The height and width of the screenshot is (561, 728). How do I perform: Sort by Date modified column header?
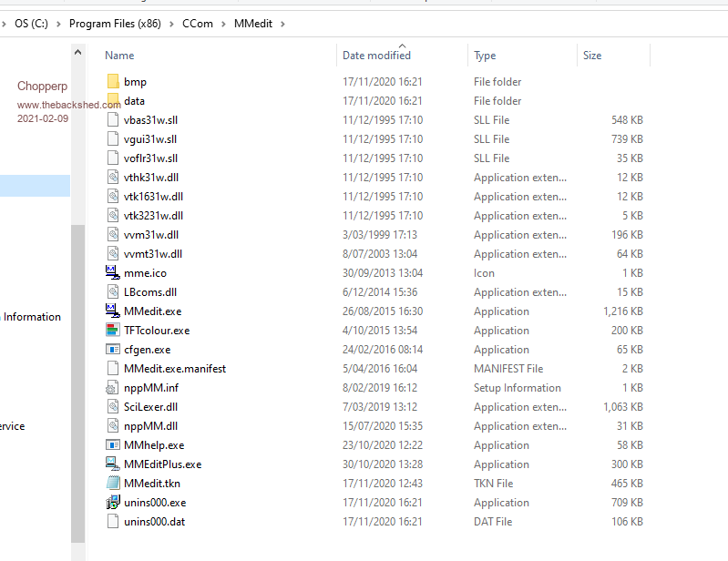[376, 56]
